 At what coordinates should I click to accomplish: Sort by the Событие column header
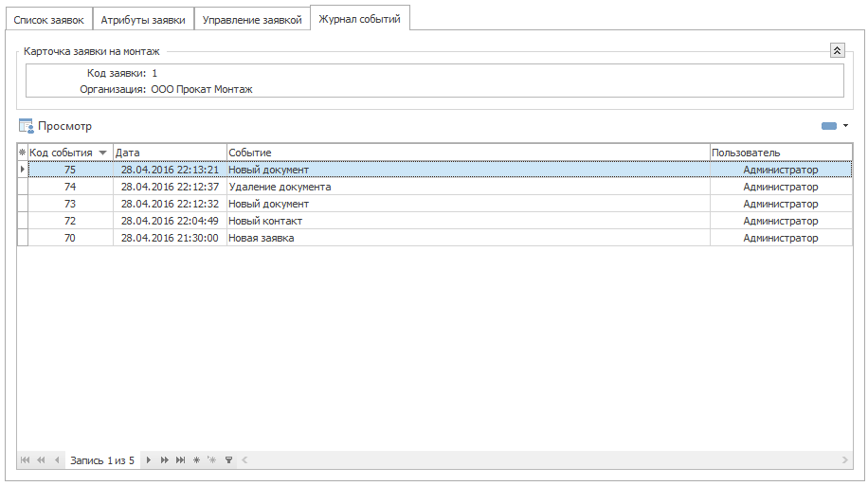[x=468, y=153]
